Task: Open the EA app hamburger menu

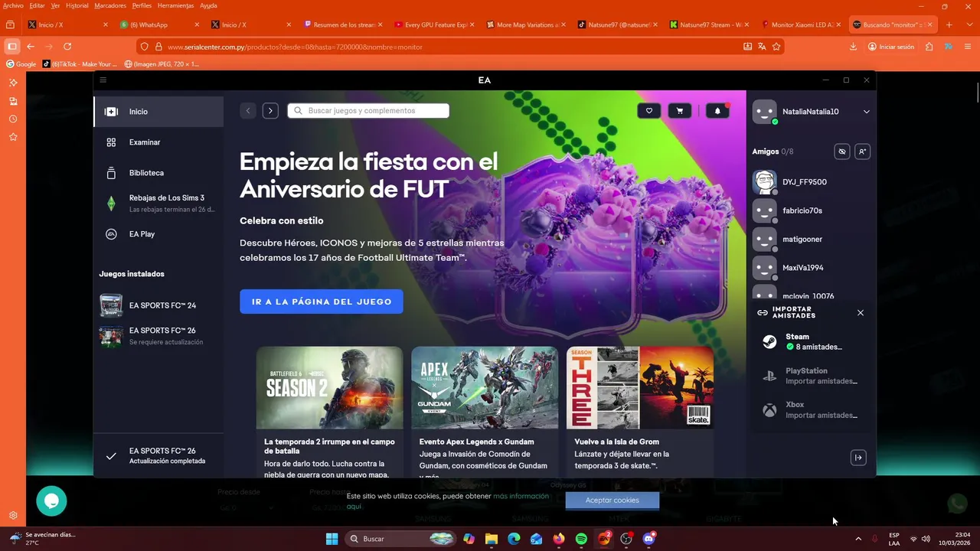Action: [x=103, y=80]
